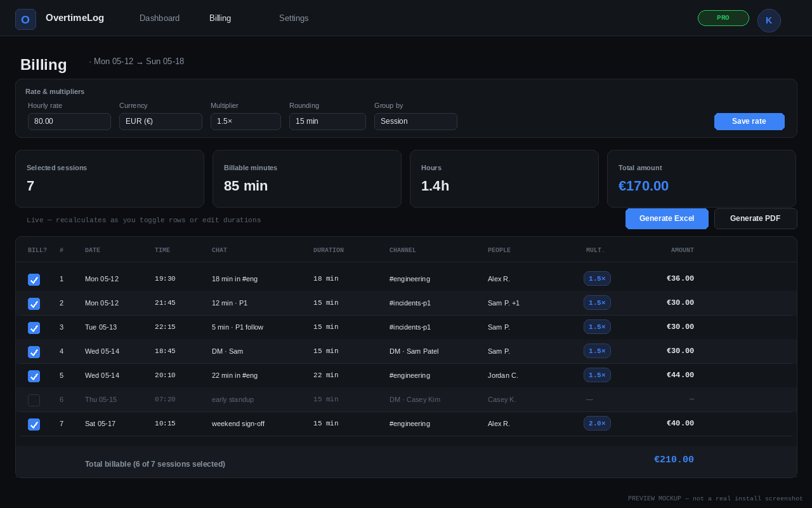
Task: Uncheck the weekend sign-off session checkbox
Action: pos(34,424)
